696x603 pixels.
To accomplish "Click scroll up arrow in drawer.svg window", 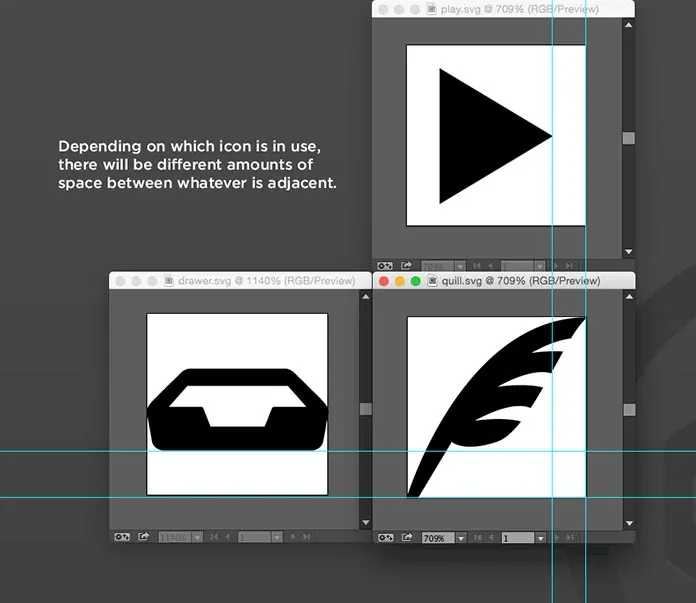I will click(366, 297).
